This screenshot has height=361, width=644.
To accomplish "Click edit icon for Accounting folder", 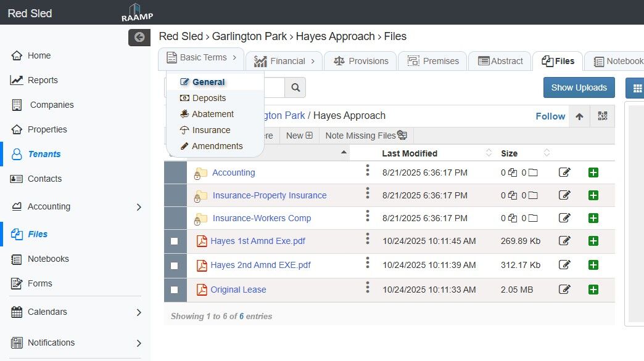I will coord(564,172).
